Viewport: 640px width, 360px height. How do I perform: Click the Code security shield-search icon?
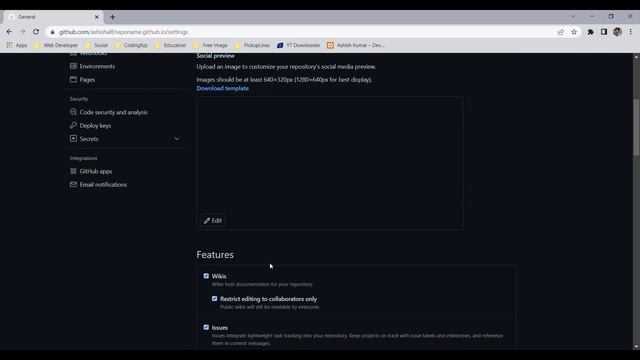pyautogui.click(x=73, y=112)
